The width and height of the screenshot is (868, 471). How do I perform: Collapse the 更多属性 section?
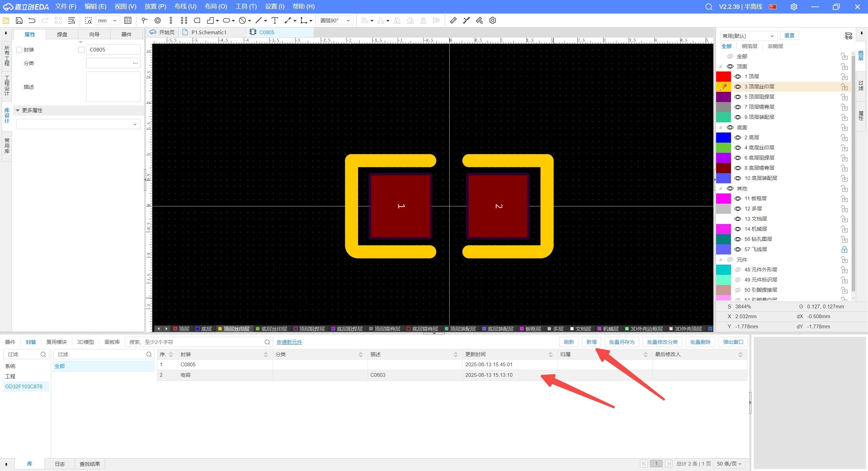tap(18, 110)
